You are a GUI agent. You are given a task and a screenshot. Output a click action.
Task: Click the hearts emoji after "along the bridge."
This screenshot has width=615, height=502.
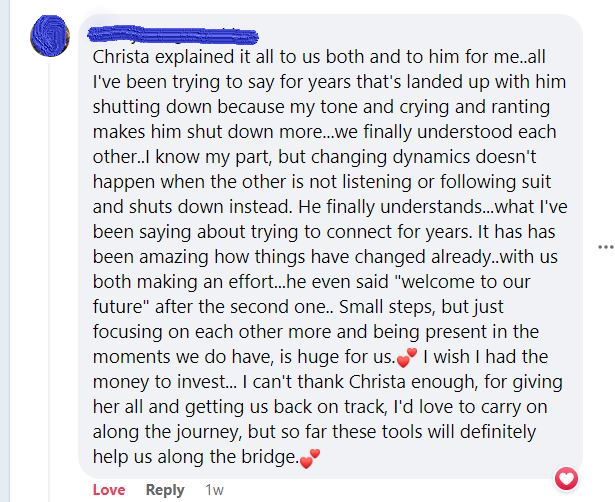309,459
